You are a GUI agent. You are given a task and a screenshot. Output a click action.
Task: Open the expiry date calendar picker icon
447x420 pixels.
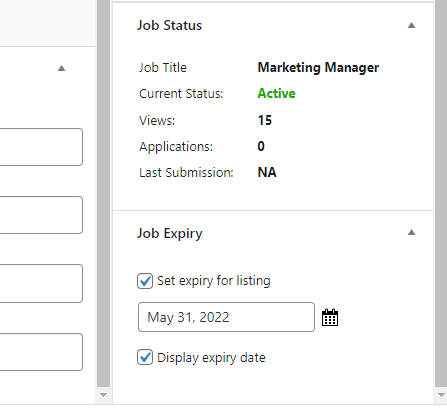(x=330, y=317)
